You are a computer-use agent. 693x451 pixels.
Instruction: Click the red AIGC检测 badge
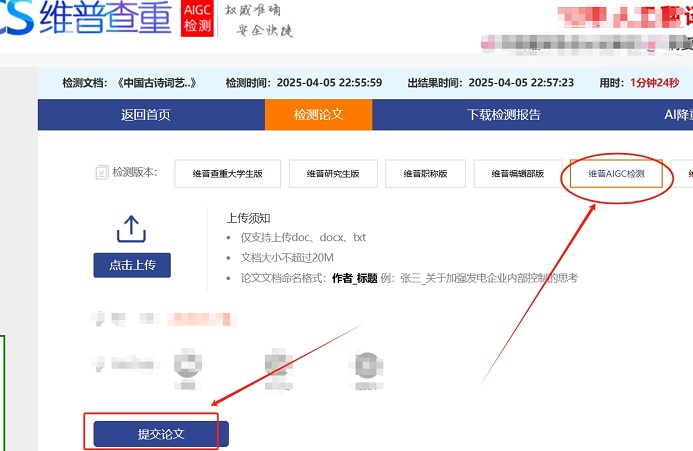coord(197,18)
